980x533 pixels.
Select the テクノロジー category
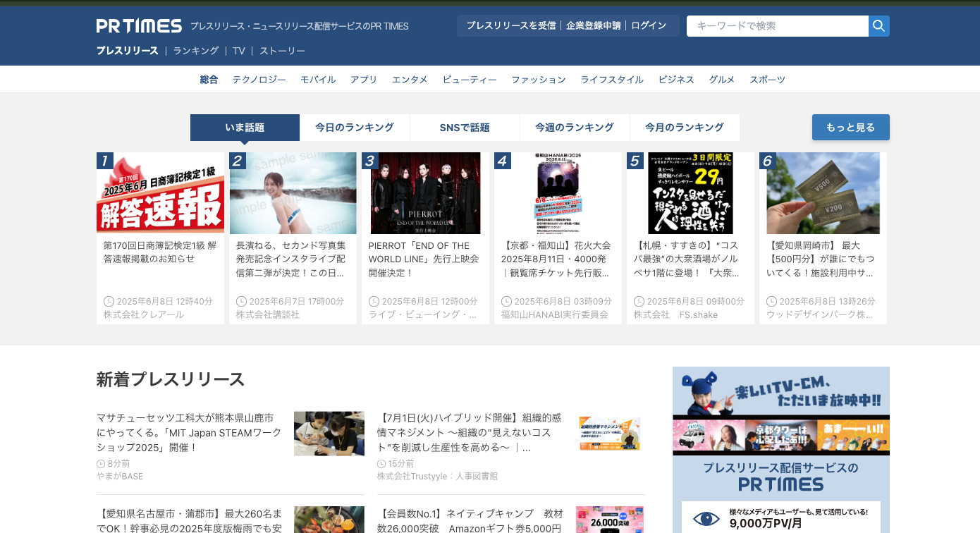[x=259, y=80]
